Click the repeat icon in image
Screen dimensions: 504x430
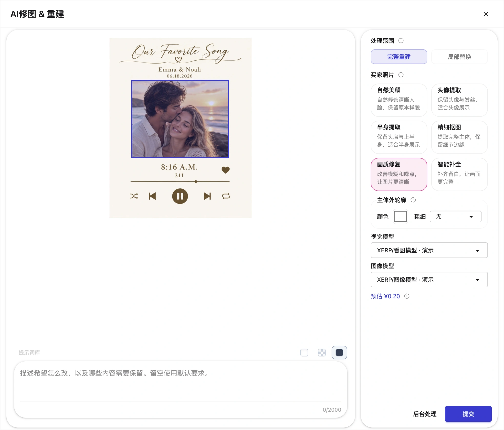(x=226, y=196)
